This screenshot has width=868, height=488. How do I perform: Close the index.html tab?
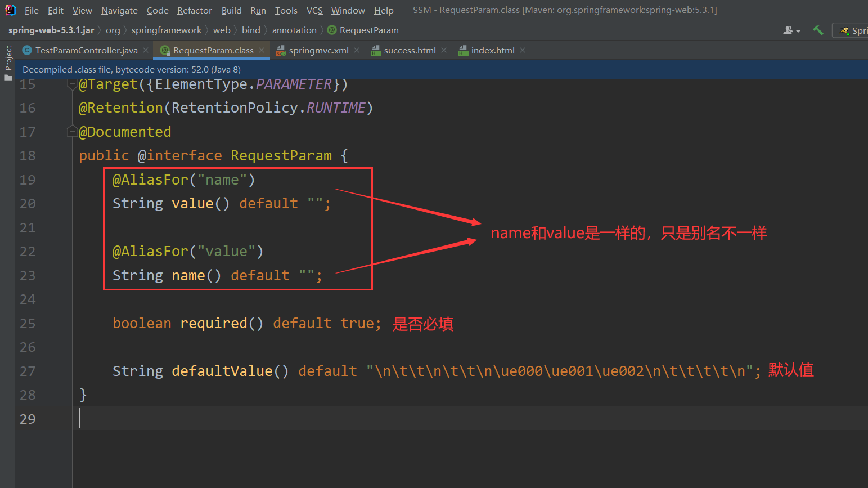coord(523,50)
